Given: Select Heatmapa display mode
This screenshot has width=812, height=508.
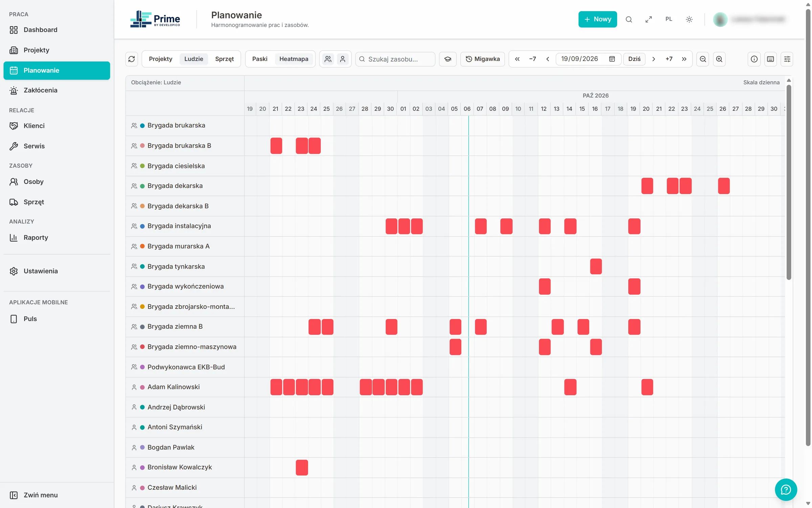Looking at the screenshot, I should 294,59.
